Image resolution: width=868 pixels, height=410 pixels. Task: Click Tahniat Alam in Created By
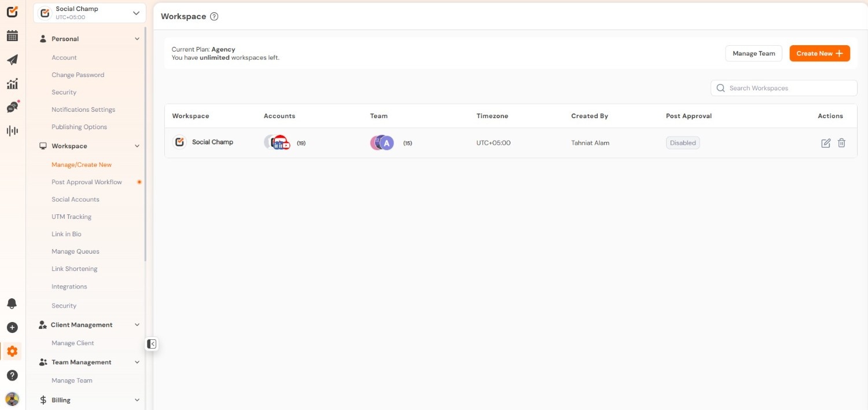[x=590, y=143]
